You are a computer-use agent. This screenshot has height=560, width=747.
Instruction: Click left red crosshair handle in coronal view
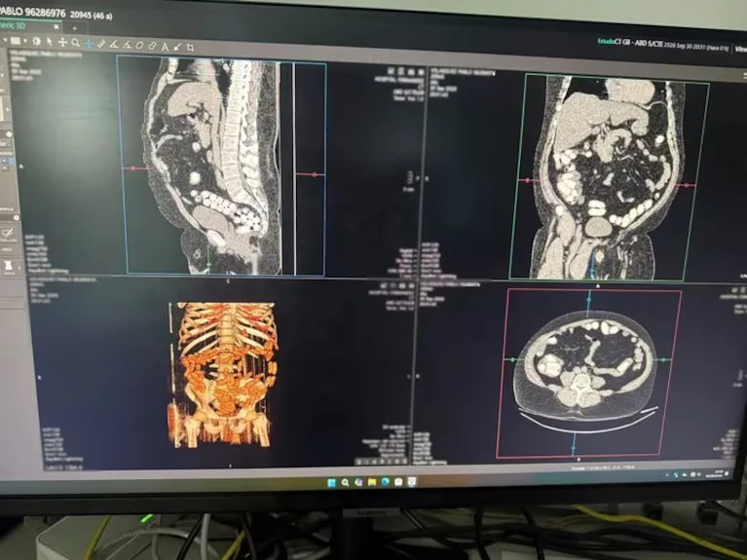527,180
